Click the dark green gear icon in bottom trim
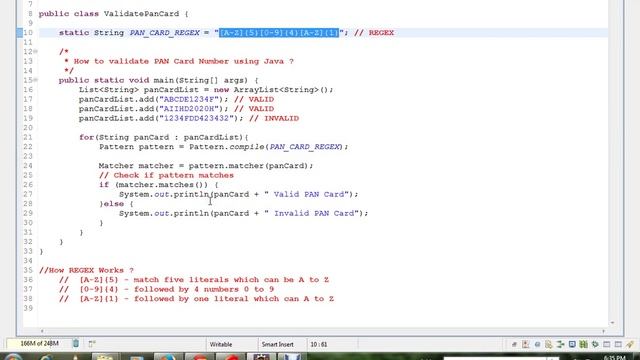 595,344
